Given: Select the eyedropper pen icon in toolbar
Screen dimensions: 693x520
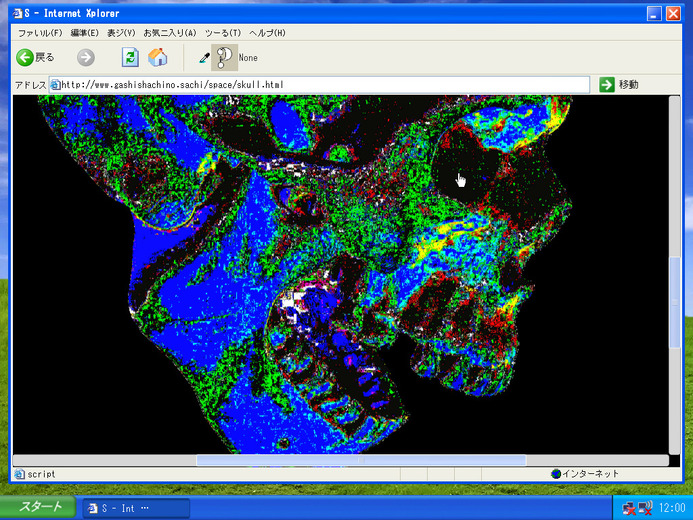Looking at the screenshot, I should 204,58.
